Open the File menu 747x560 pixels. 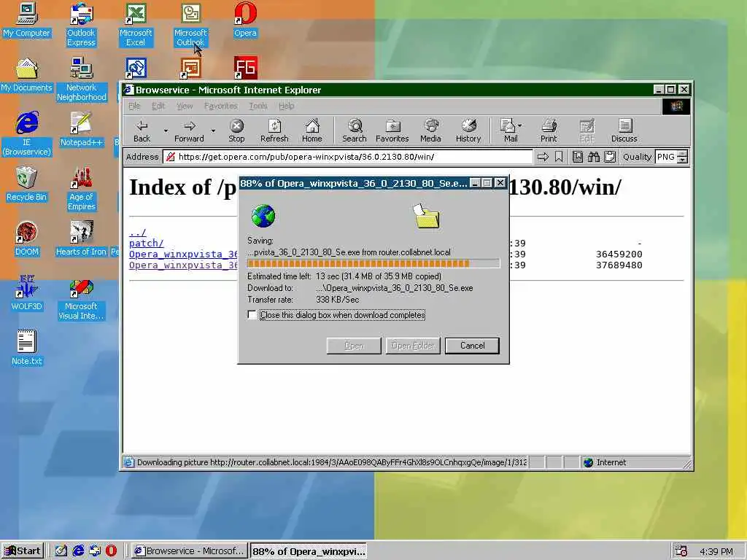pos(134,106)
